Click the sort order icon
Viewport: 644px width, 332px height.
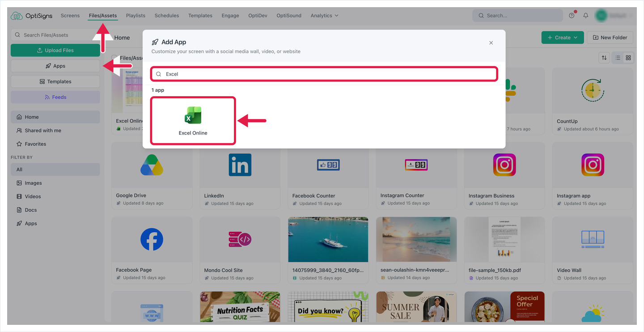click(x=604, y=58)
